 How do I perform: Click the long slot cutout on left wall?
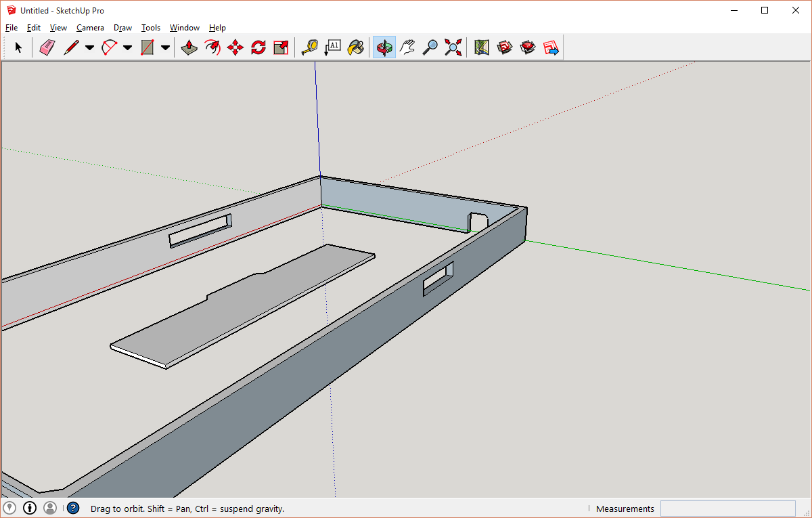[200, 231]
